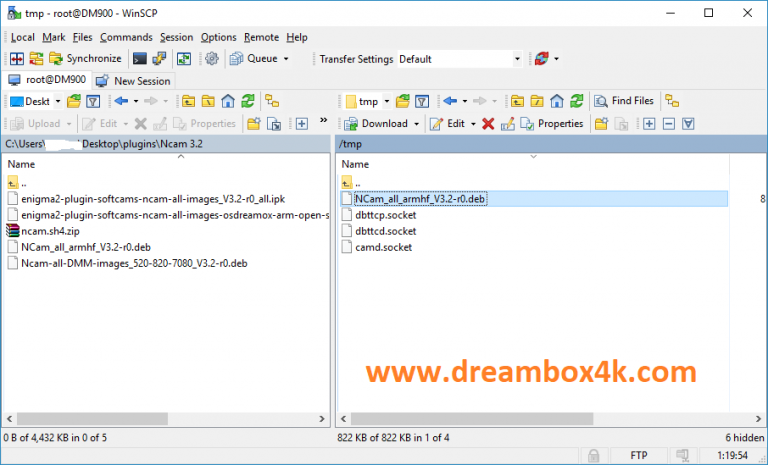
Task: Toggle the local directory tree icon
Action: coord(272,101)
